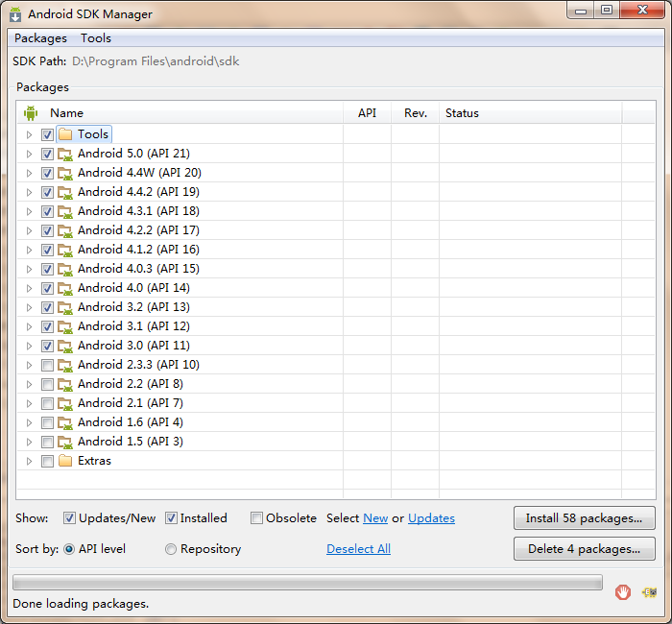Click the Android 4.1.2 (API 16) platform icon

(65, 250)
